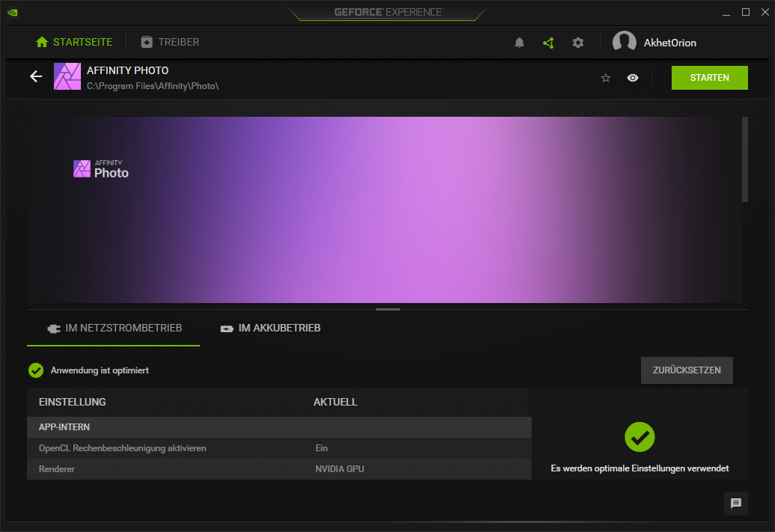Open the settings gear

point(578,43)
